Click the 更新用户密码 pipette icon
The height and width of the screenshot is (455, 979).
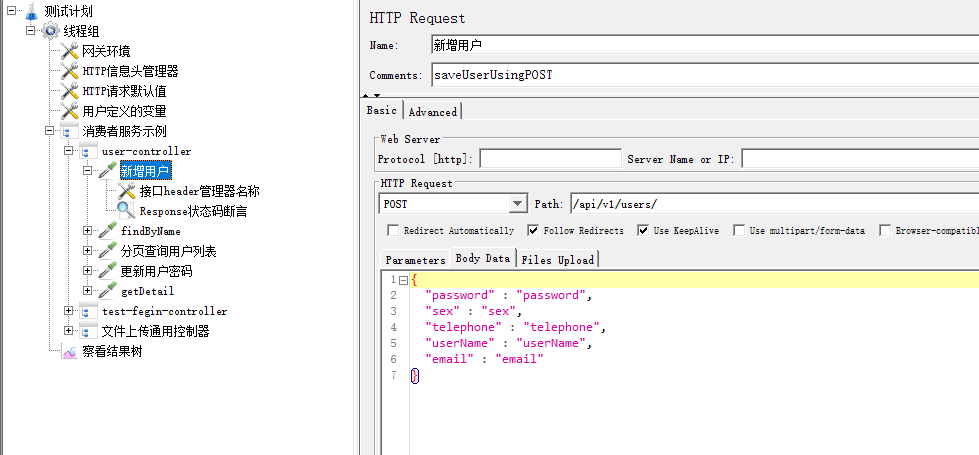(107, 271)
